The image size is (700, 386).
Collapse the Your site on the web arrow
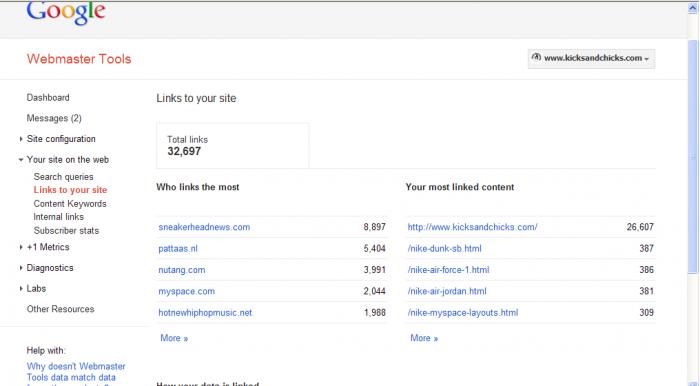pyautogui.click(x=21, y=160)
